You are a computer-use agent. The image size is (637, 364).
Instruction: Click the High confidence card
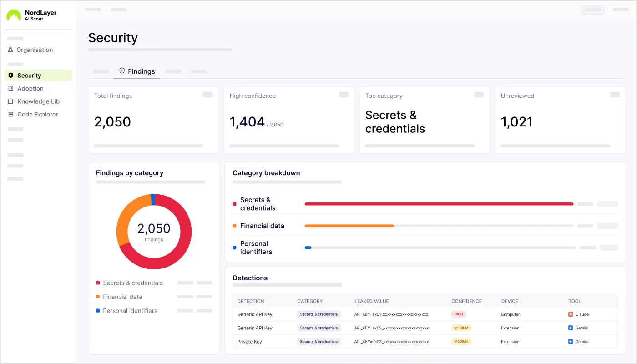point(289,120)
